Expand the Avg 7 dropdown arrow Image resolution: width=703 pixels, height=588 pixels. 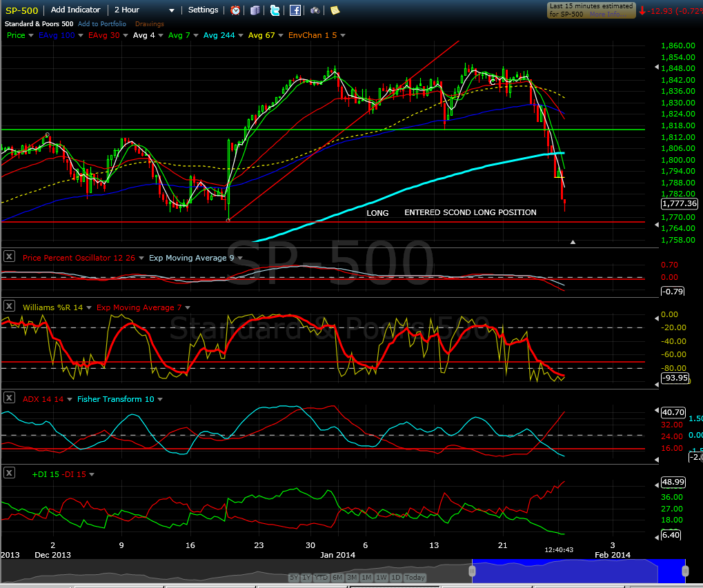coord(195,35)
